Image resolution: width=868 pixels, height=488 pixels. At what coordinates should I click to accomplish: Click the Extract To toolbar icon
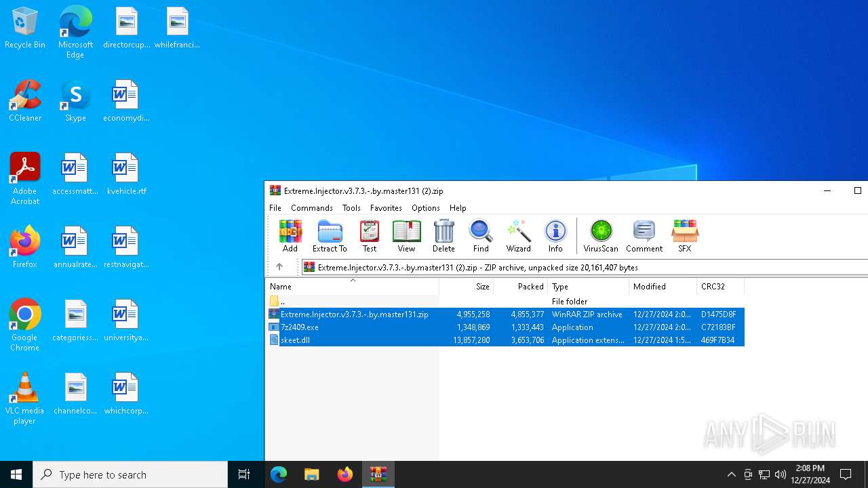[330, 236]
